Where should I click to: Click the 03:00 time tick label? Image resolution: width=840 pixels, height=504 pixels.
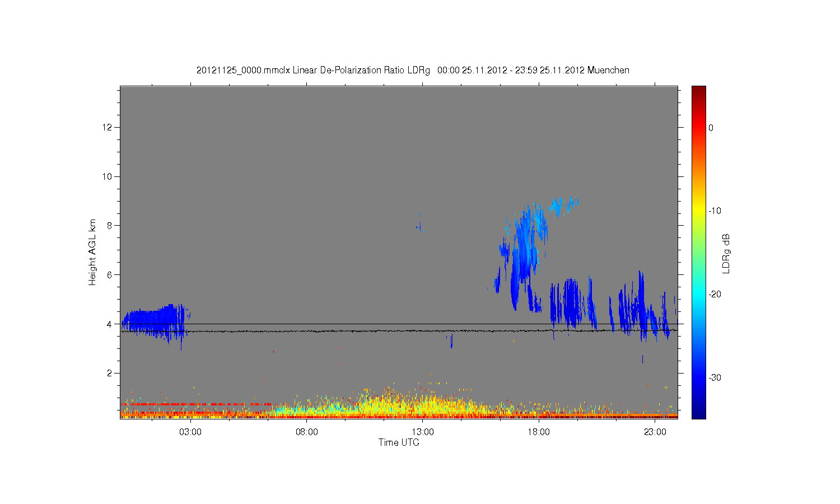point(190,432)
